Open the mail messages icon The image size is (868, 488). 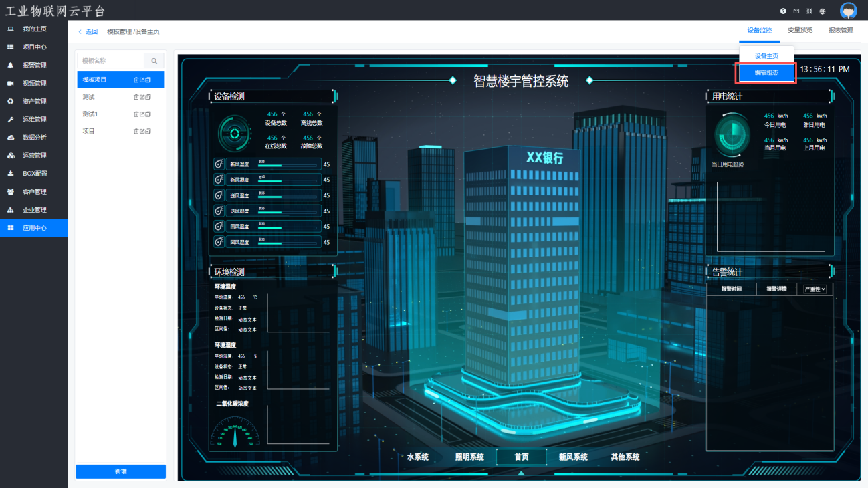796,11
